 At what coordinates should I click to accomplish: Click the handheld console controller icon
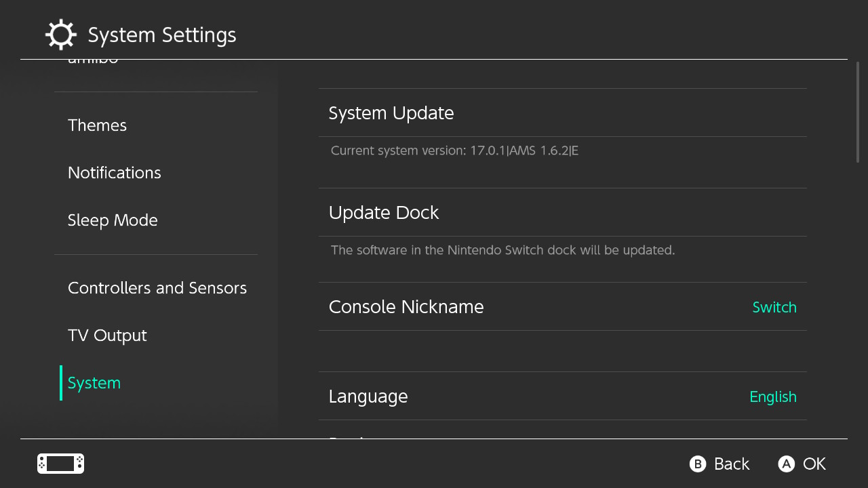60,464
